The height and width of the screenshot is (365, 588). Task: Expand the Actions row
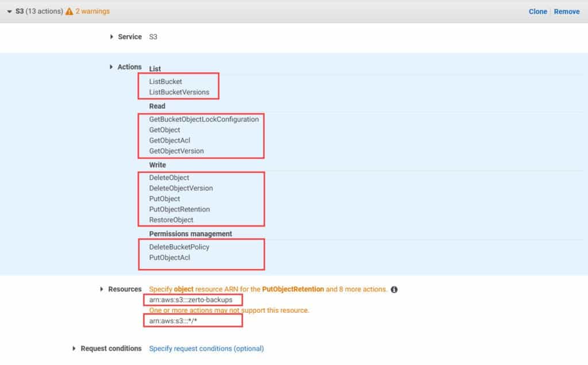coord(111,67)
